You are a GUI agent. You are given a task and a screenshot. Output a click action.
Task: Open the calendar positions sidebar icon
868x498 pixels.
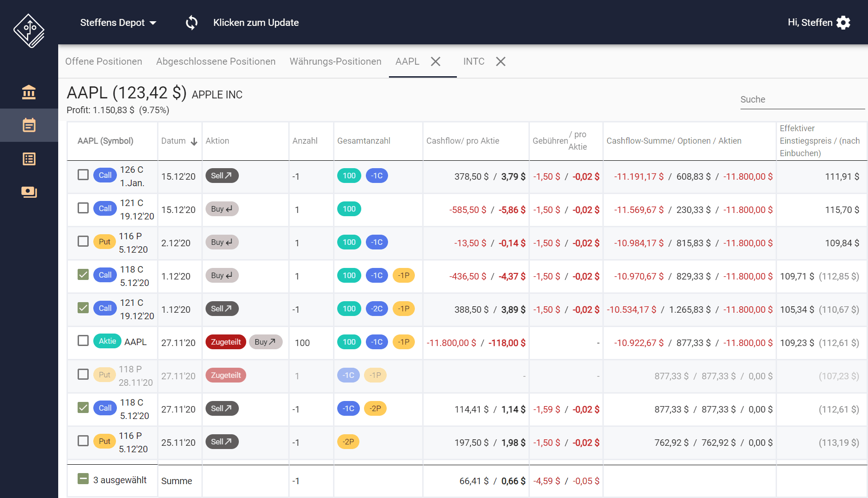pyautogui.click(x=29, y=125)
